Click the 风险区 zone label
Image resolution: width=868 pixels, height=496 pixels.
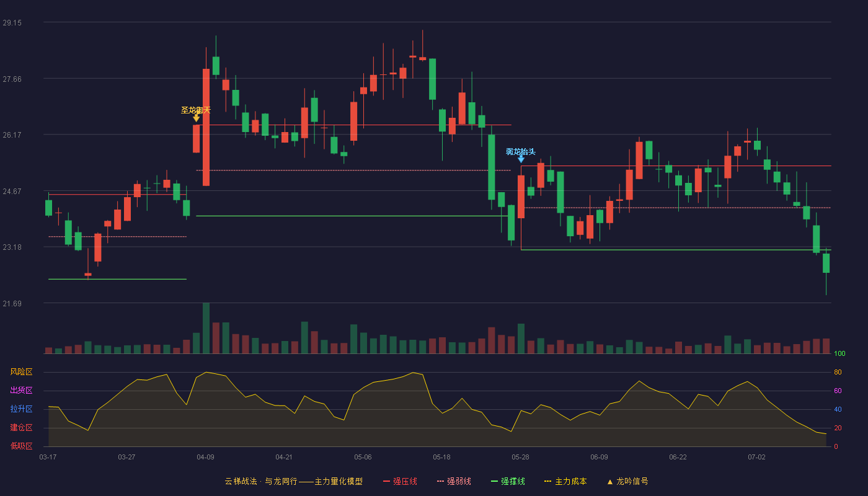21,372
